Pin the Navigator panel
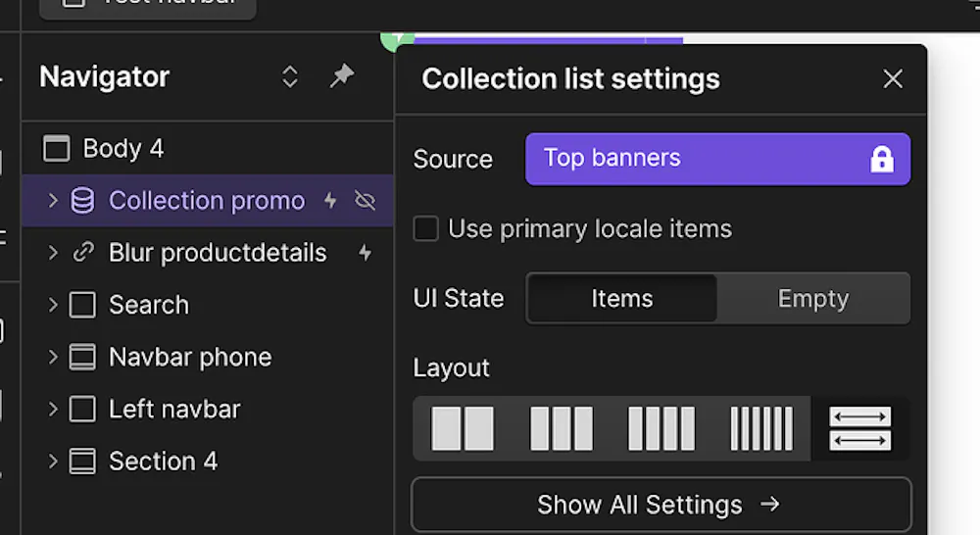Viewport: 980px width, 535px height. tap(342, 76)
